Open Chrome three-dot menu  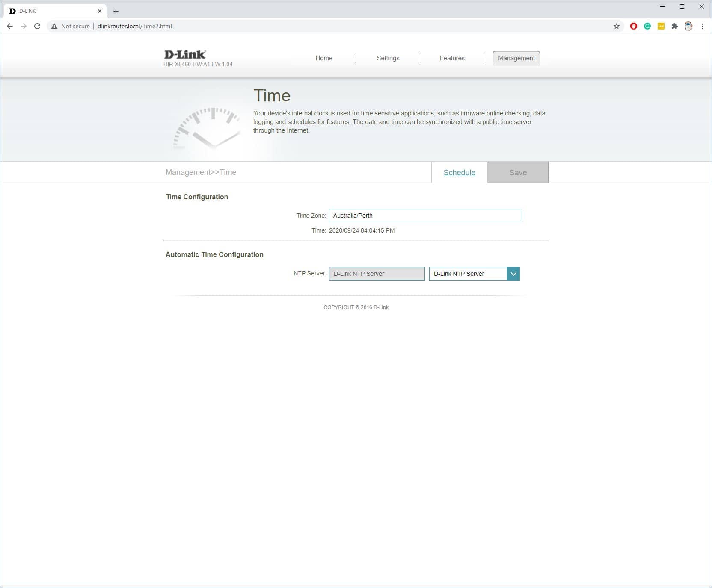point(702,26)
